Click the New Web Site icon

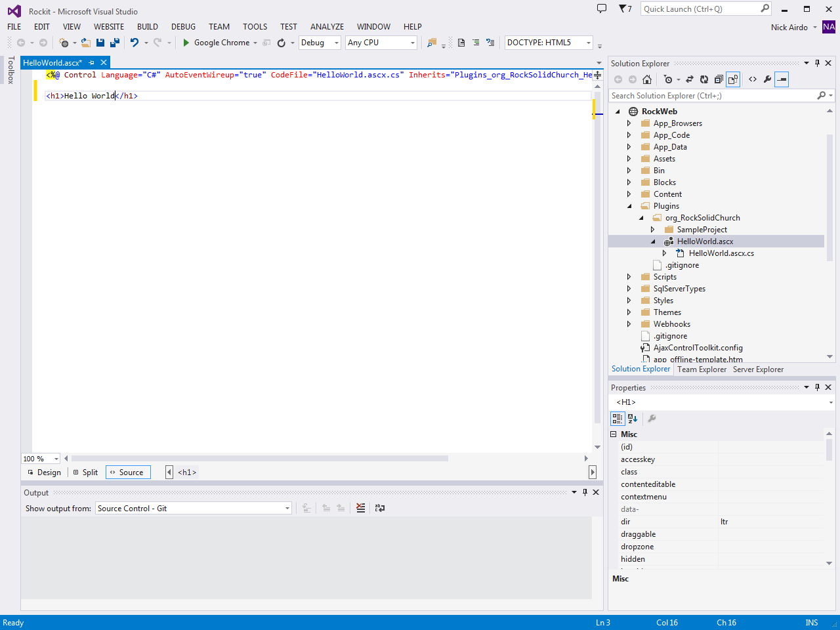(x=64, y=43)
